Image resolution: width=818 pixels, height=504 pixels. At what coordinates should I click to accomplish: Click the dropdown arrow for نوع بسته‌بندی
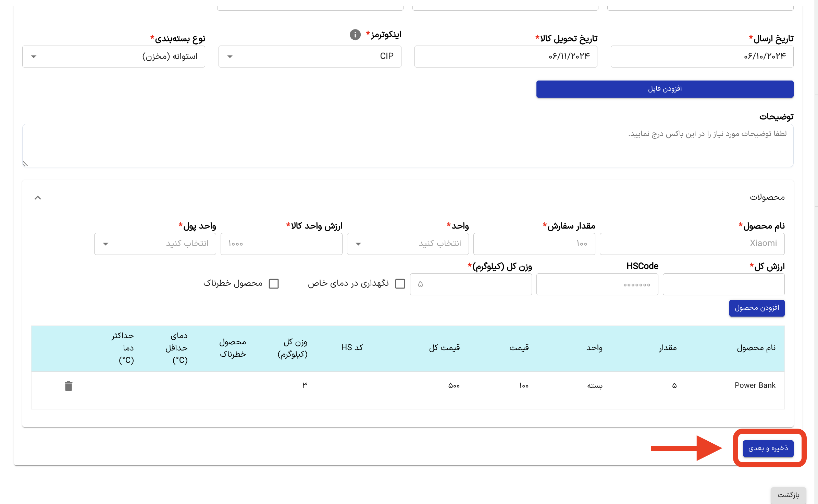(x=34, y=56)
